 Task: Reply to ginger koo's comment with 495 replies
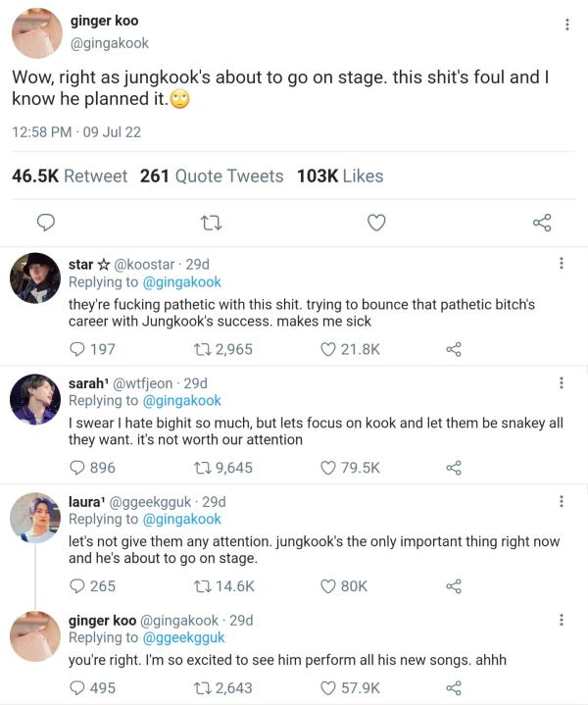pyautogui.click(x=77, y=688)
